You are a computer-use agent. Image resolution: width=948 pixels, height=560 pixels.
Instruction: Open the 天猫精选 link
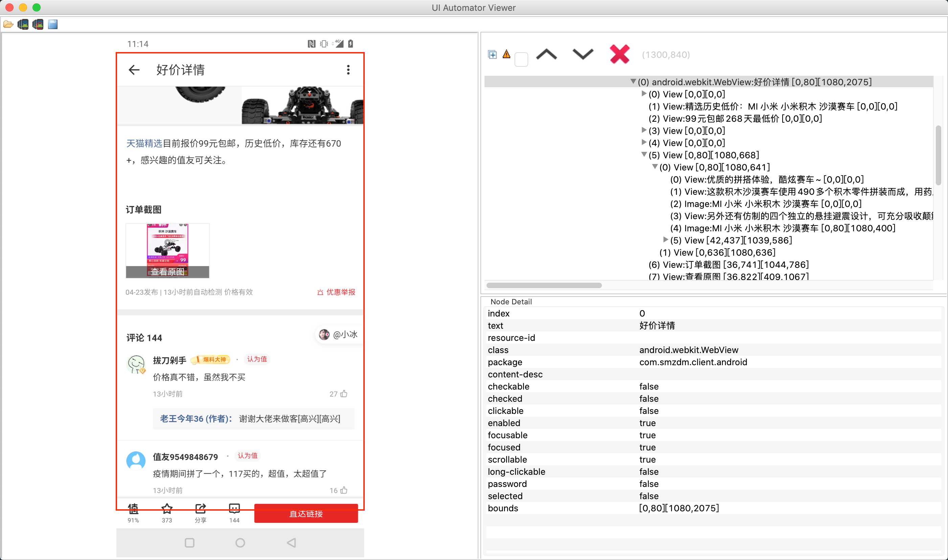click(144, 143)
